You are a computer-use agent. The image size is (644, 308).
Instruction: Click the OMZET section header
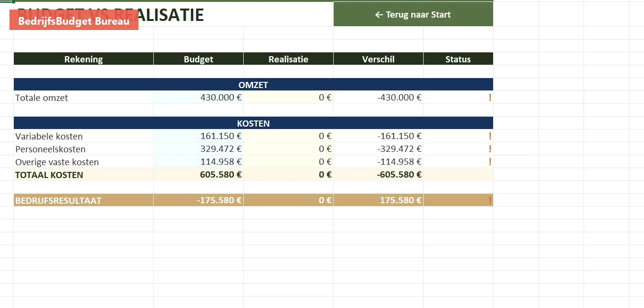[253, 85]
